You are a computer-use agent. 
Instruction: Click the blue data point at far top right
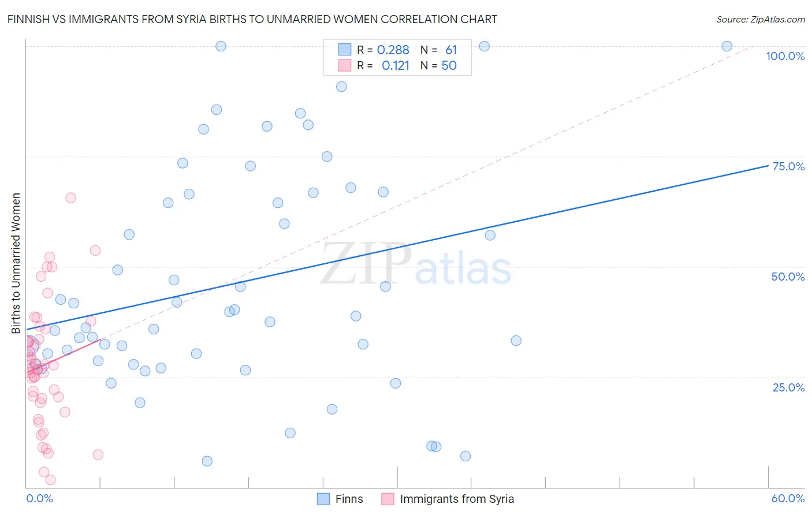[727, 46]
